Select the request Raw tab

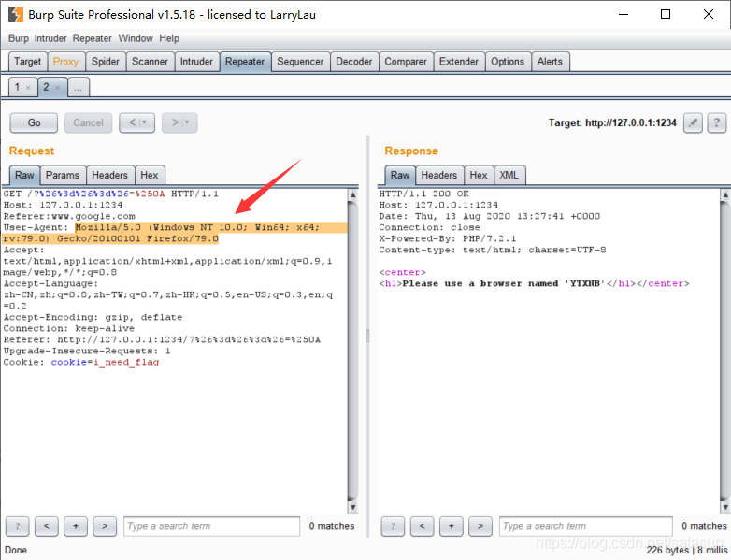point(24,176)
